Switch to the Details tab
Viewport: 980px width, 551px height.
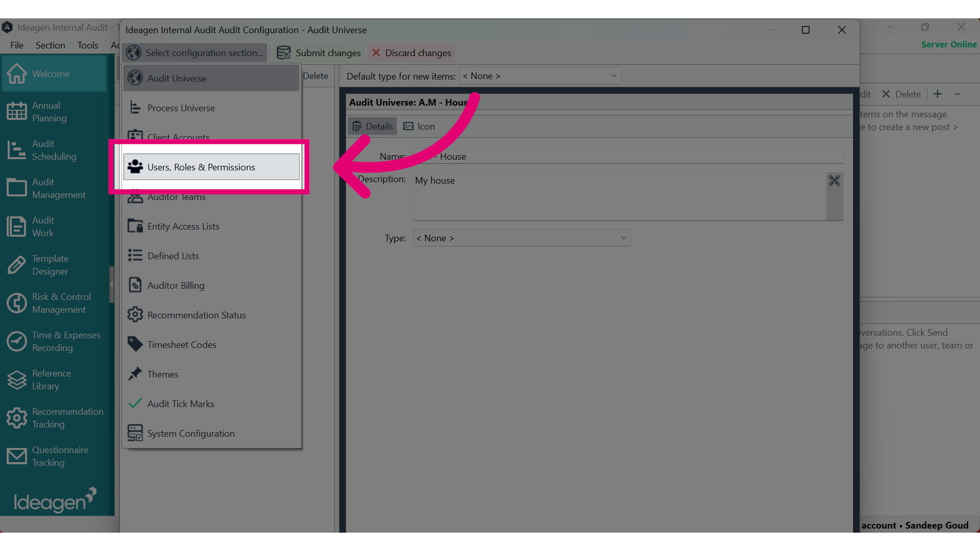tap(373, 126)
